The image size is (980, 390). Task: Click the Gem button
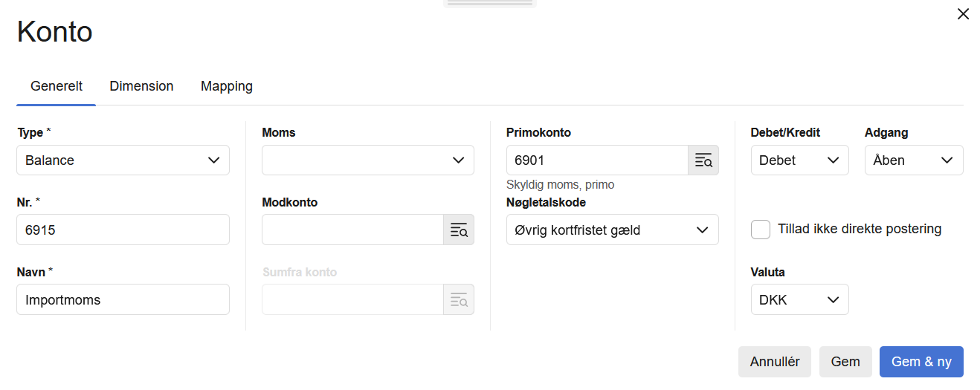pos(845,362)
